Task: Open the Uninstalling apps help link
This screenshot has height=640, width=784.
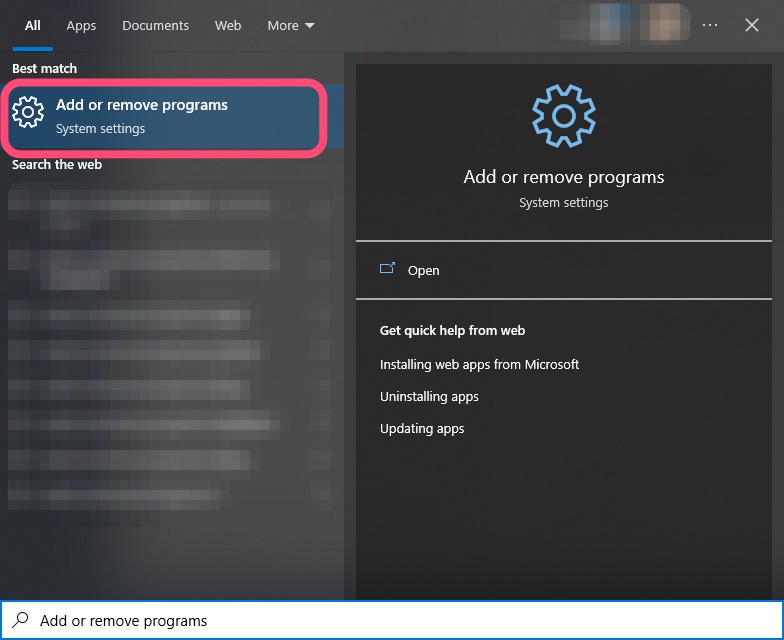Action: (x=429, y=396)
